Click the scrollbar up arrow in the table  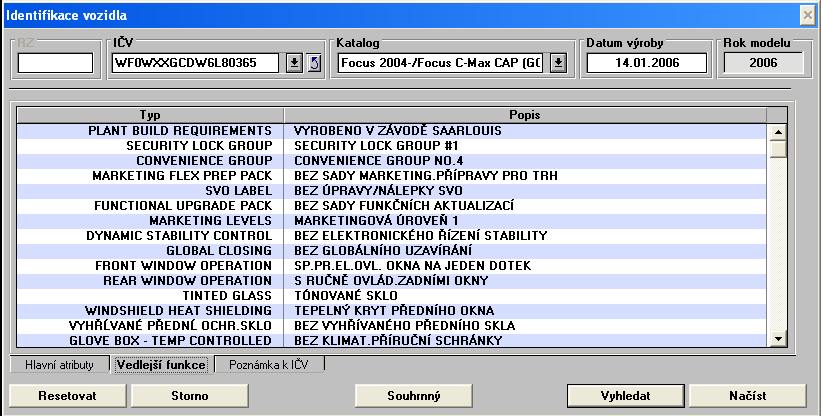point(776,131)
